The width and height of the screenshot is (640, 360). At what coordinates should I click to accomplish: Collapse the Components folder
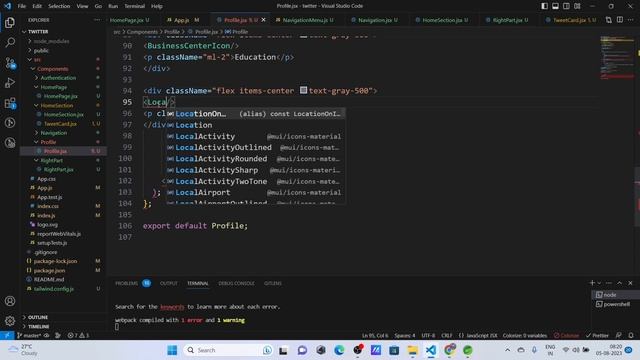pos(53,69)
